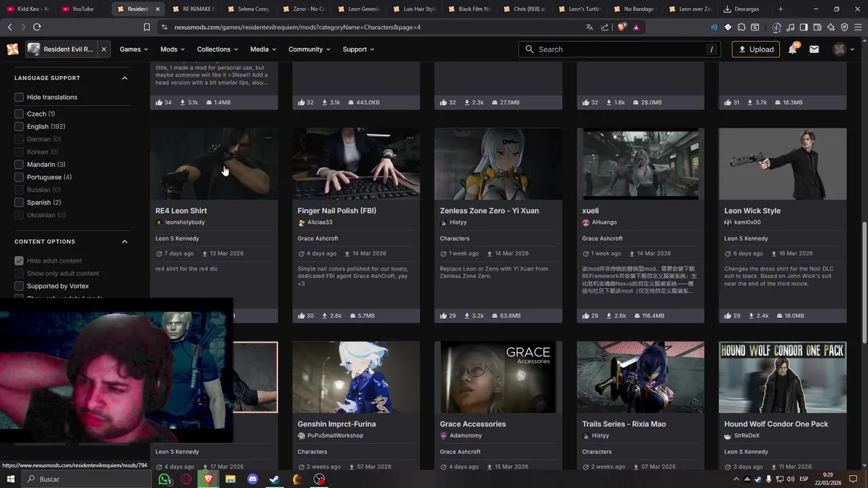Click the Brave Shields lion icon

(622, 27)
